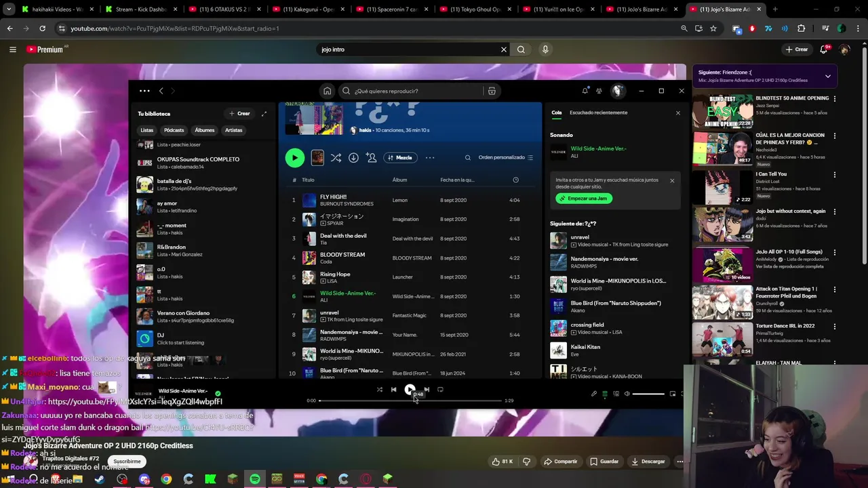Open the playlist's more options menu
Image resolution: width=868 pixels, height=488 pixels.
pos(430,157)
